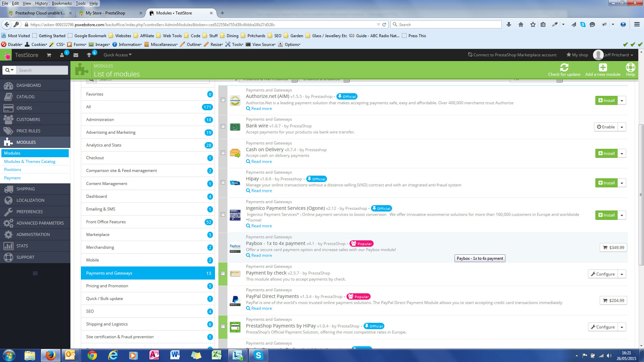
Task: Open Skype from the taskbar
Action: point(259,355)
